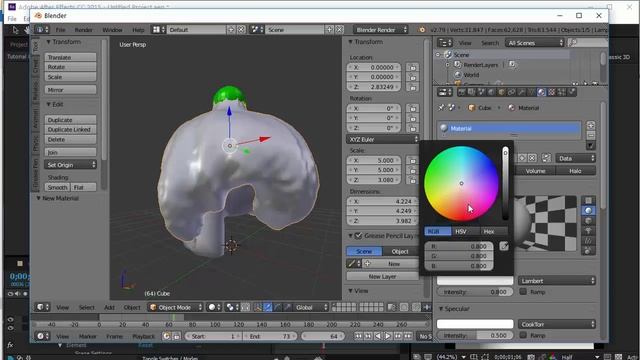Enable the Specular Ramp checkbox
Image resolution: width=640 pixels, height=360 pixels.
point(523,335)
